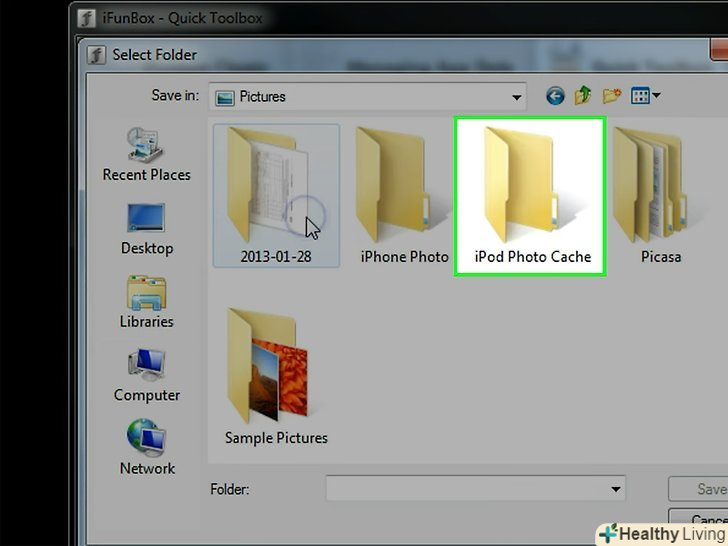Image resolution: width=728 pixels, height=546 pixels.
Task: Open Network from the places bar
Action: [x=147, y=447]
